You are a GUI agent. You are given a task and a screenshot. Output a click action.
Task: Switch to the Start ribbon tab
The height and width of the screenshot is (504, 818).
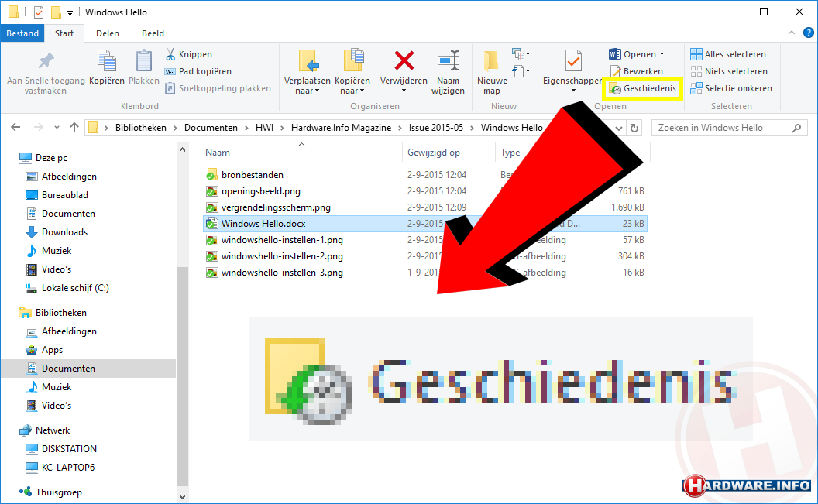point(64,33)
